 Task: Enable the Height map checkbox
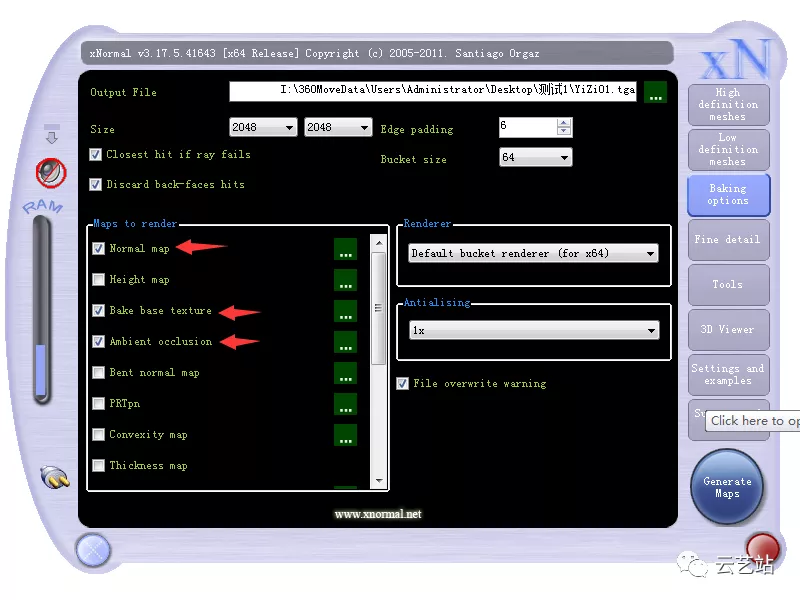click(98, 280)
